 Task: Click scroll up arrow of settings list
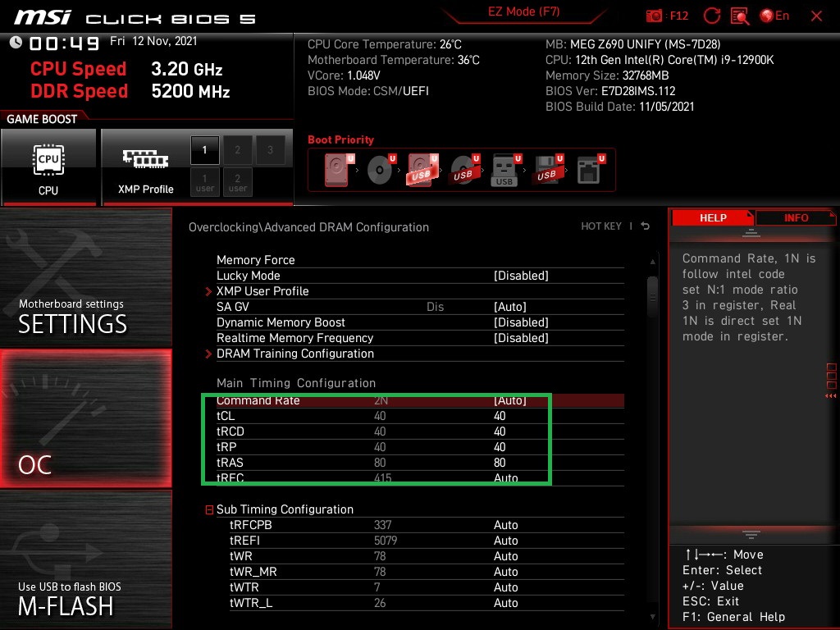(x=652, y=262)
